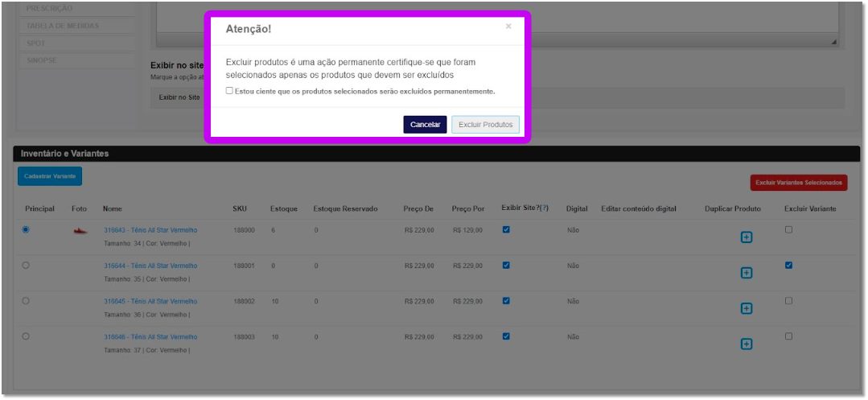Select Principal radio for SKU 188000

point(26,230)
